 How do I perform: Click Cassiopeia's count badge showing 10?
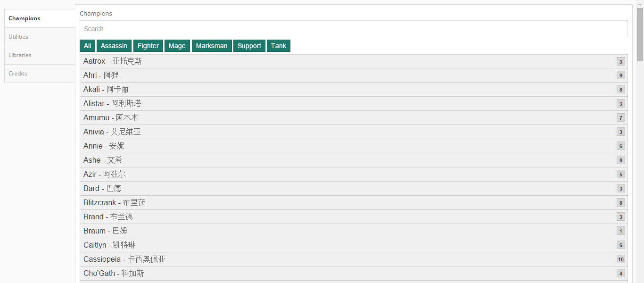(x=620, y=259)
